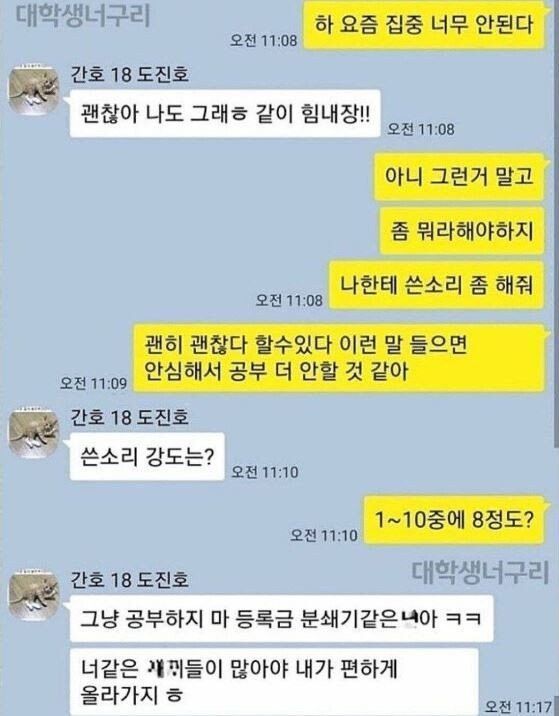Select the long "괜히 괜찮다 할수있다" yellow bubble
This screenshot has height=716, width=559.
[x=339, y=358]
